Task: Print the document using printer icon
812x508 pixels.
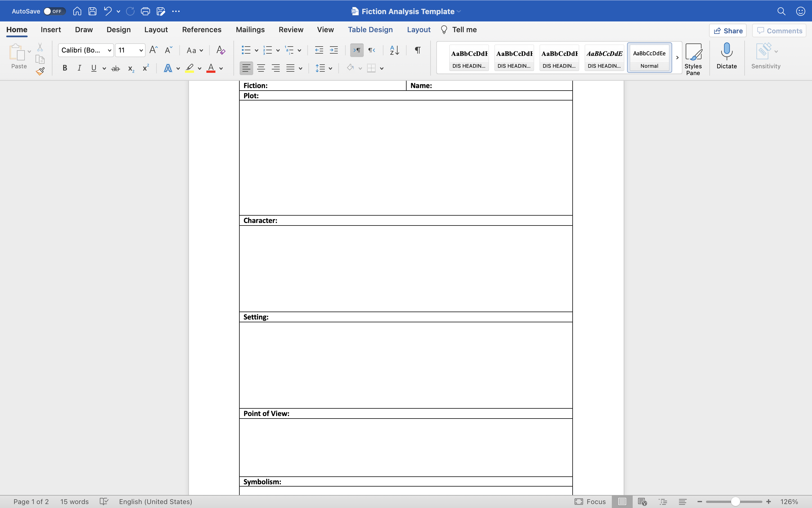Action: click(145, 11)
